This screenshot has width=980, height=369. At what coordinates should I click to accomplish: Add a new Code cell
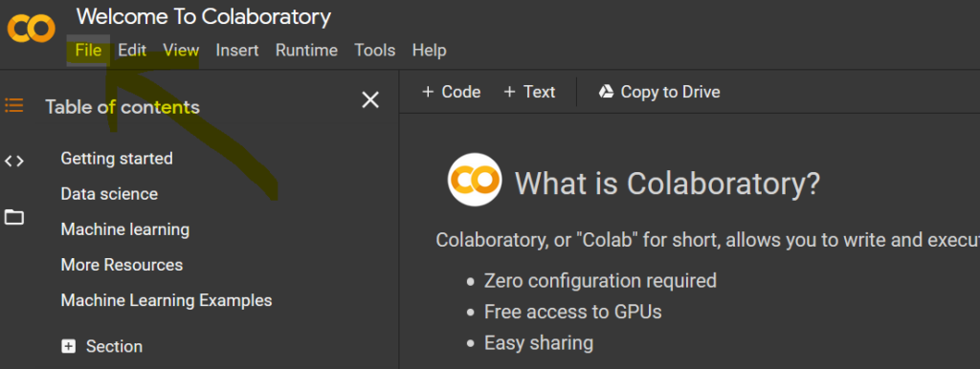452,92
